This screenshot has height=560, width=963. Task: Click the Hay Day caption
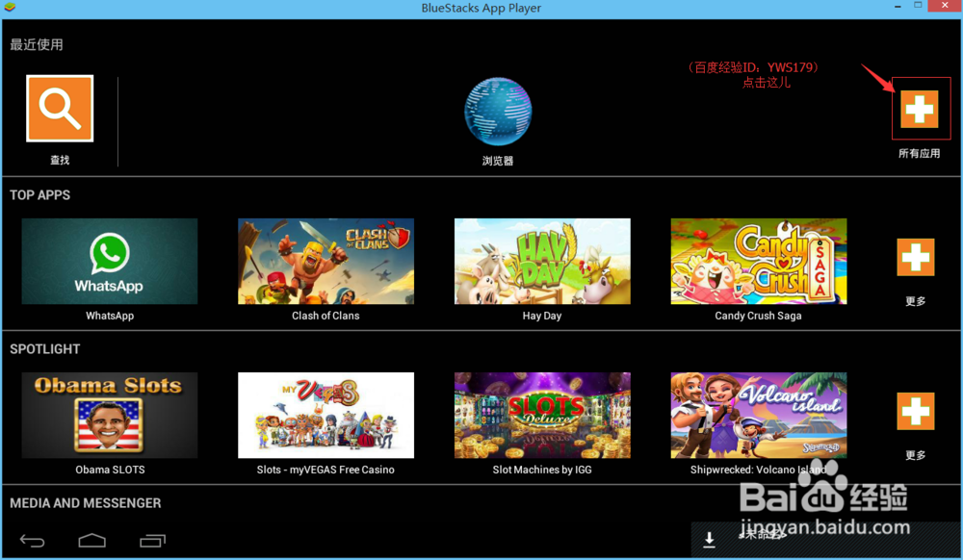(x=542, y=316)
